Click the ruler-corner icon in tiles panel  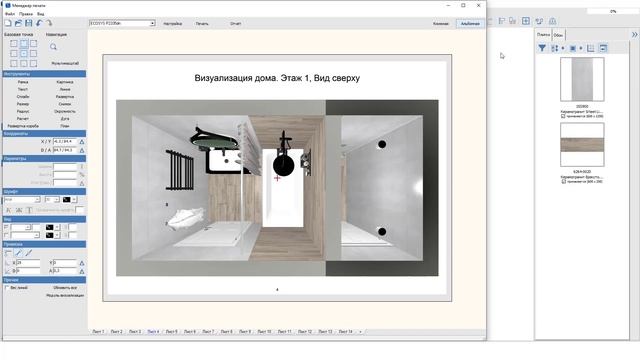pyautogui.click(x=591, y=48)
